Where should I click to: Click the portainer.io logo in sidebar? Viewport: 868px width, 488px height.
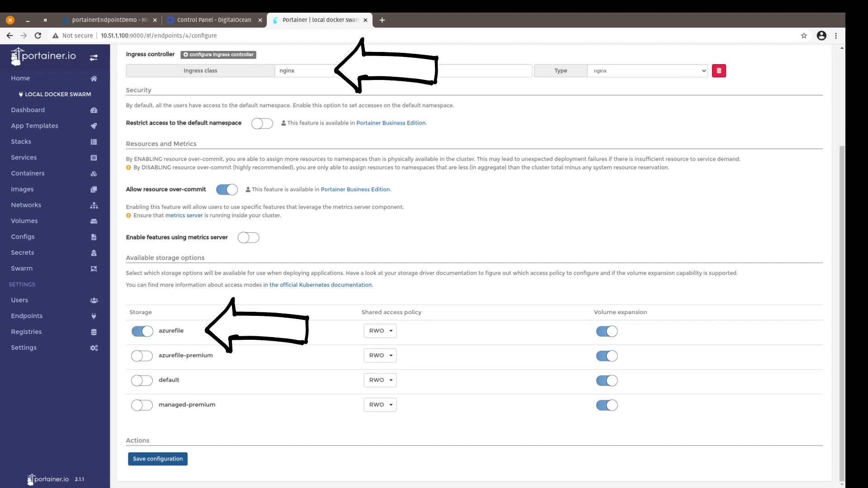[43, 56]
